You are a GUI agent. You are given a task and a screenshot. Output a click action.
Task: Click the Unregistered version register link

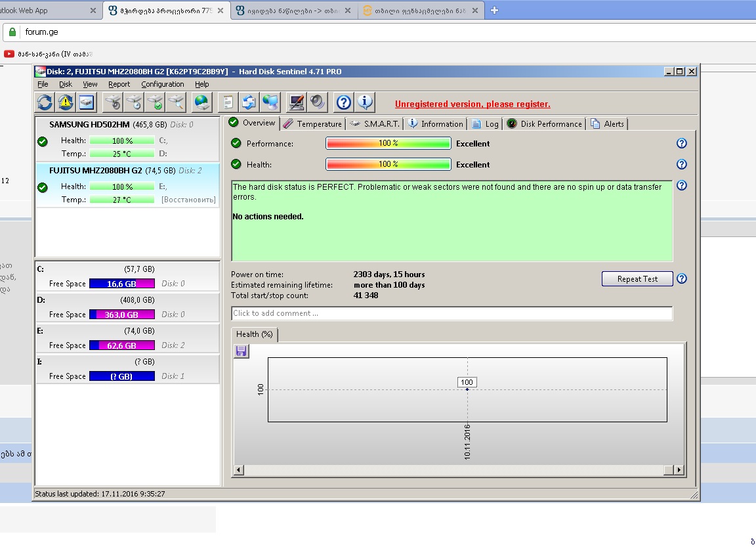click(x=472, y=104)
